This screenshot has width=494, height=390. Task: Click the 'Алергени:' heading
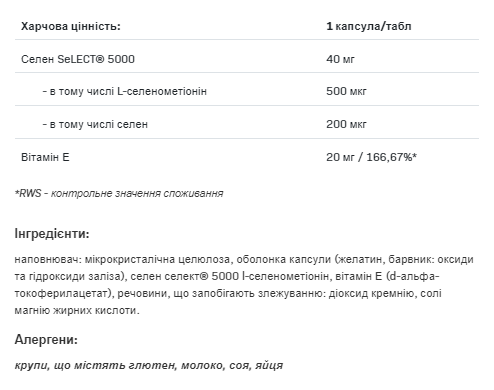tap(46, 340)
